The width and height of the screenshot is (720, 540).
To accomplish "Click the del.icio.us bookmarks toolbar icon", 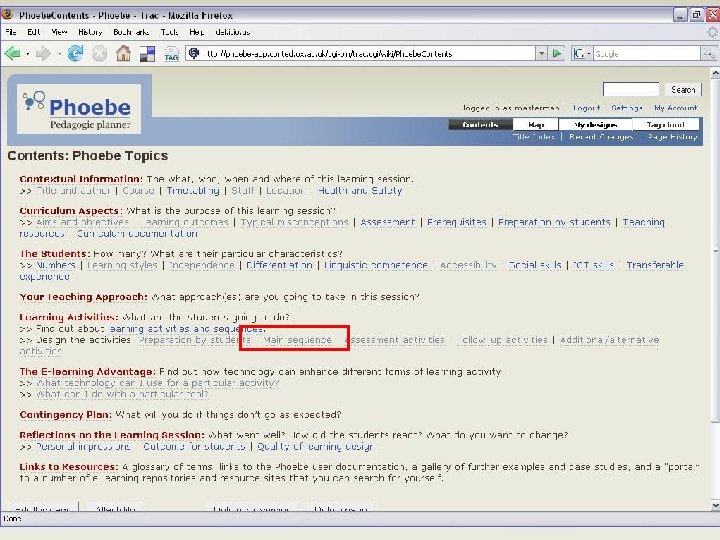I will (147, 54).
